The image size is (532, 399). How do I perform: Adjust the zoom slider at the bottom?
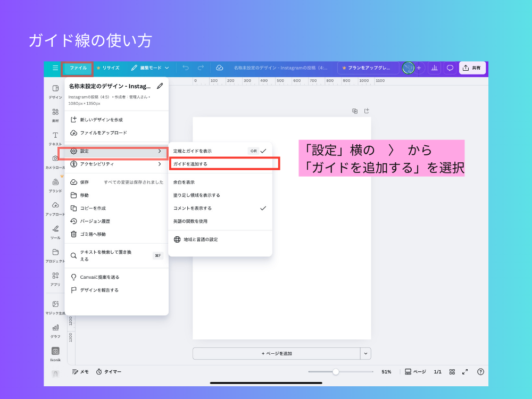(x=336, y=372)
